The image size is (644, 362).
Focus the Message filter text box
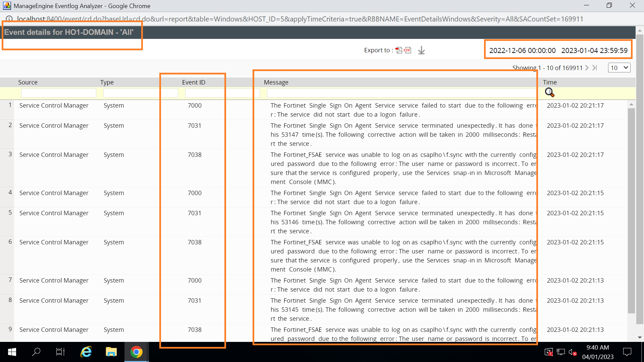(402, 93)
